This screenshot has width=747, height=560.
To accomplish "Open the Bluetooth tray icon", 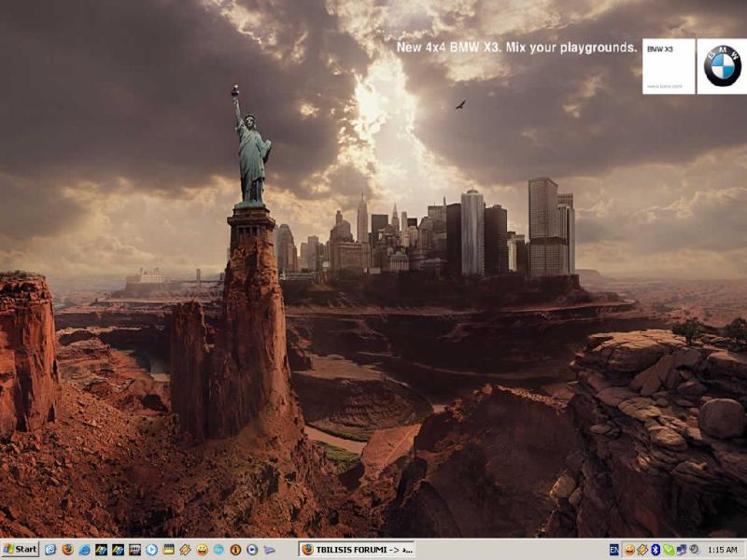I will click(x=655, y=550).
